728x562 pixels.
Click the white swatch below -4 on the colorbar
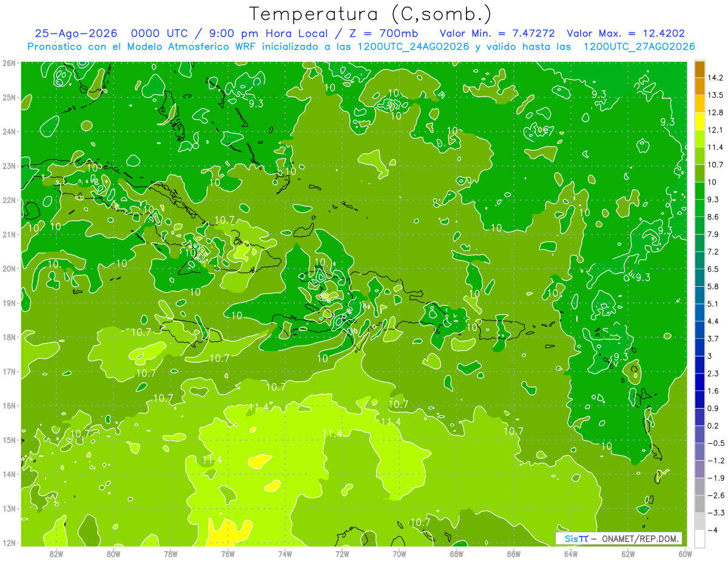699,538
